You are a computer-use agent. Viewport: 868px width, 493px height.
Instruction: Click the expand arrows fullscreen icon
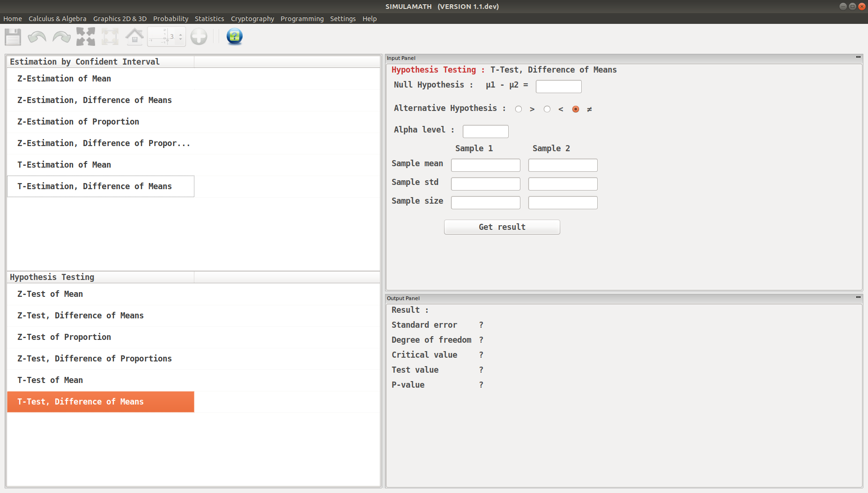86,37
